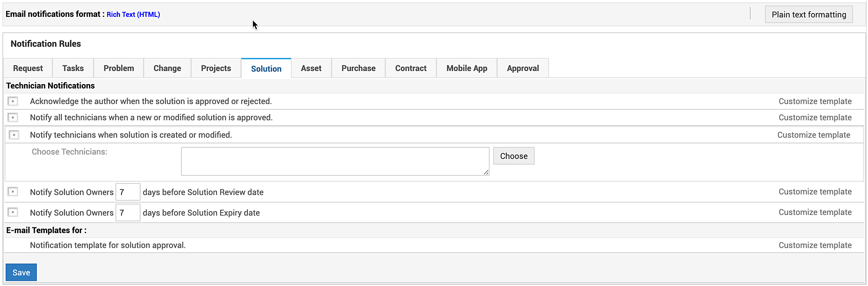Viewport: 868px width, 286px height.
Task: Customize template for Solution Expiry reminder
Action: point(815,212)
